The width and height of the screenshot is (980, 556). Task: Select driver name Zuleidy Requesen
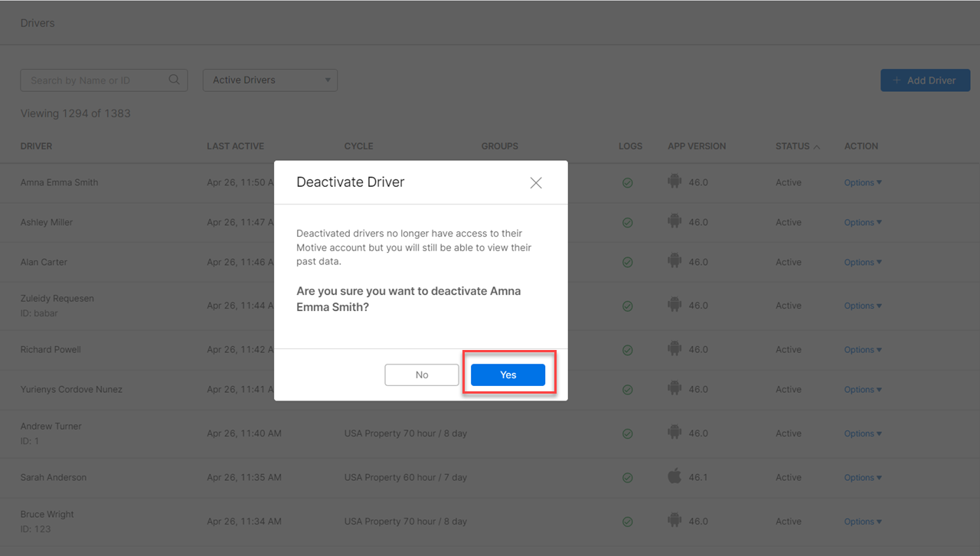pos(57,299)
